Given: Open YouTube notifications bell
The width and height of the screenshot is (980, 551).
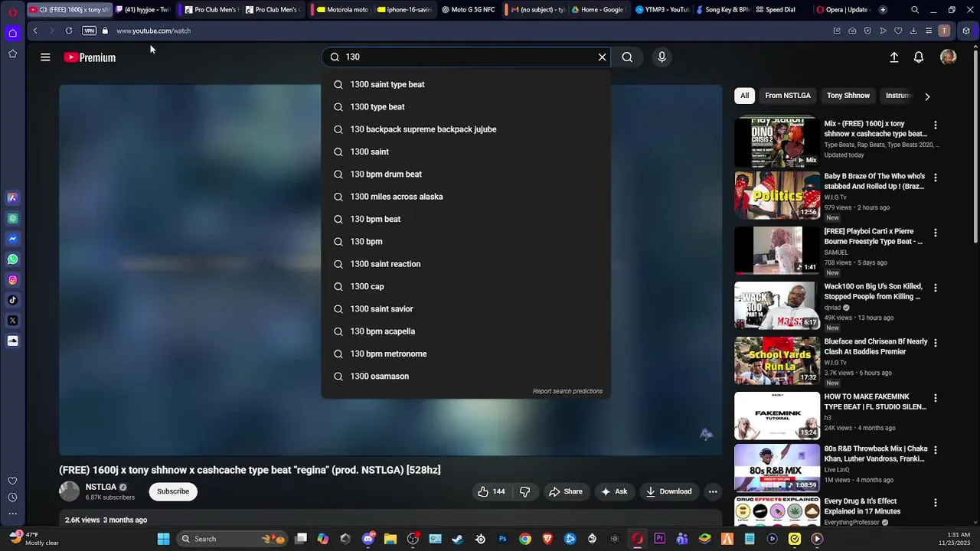Looking at the screenshot, I should click(919, 57).
